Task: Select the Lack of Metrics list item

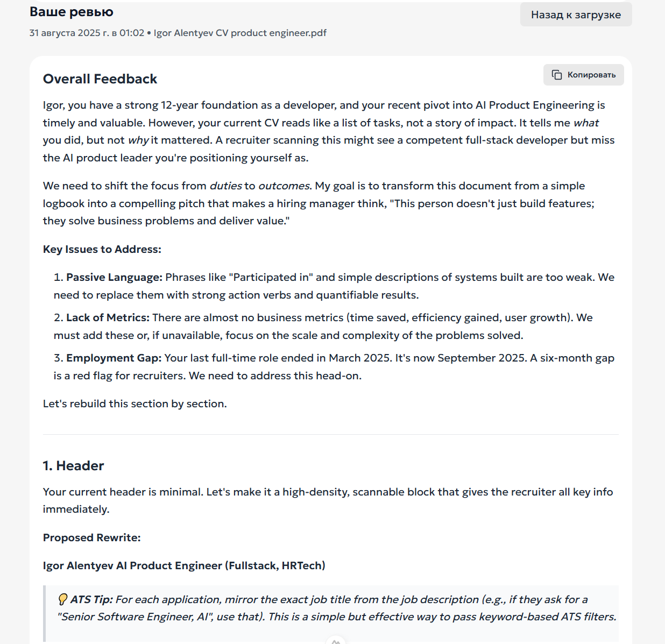Action: [323, 327]
